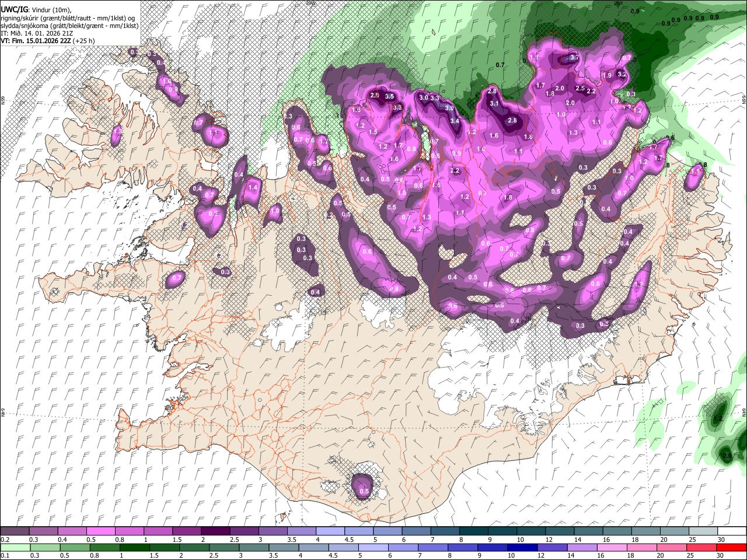747x560 pixels.
Task: Pick the 3.1 snowfall value on the map
Action: coord(494,103)
